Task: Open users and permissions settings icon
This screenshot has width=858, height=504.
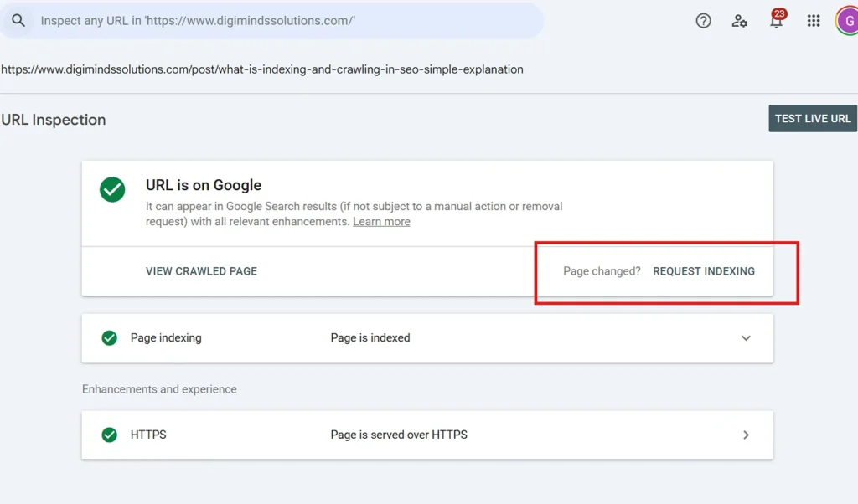Action: (739, 21)
